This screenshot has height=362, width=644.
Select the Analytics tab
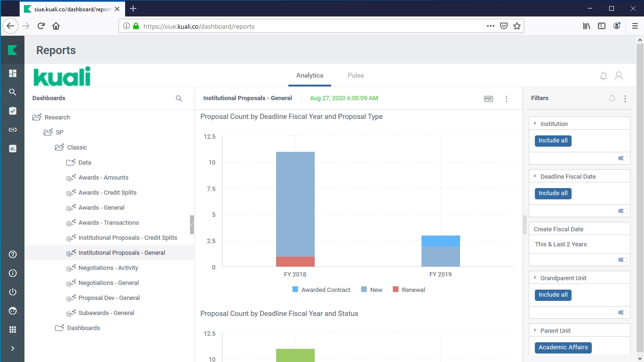tap(310, 75)
